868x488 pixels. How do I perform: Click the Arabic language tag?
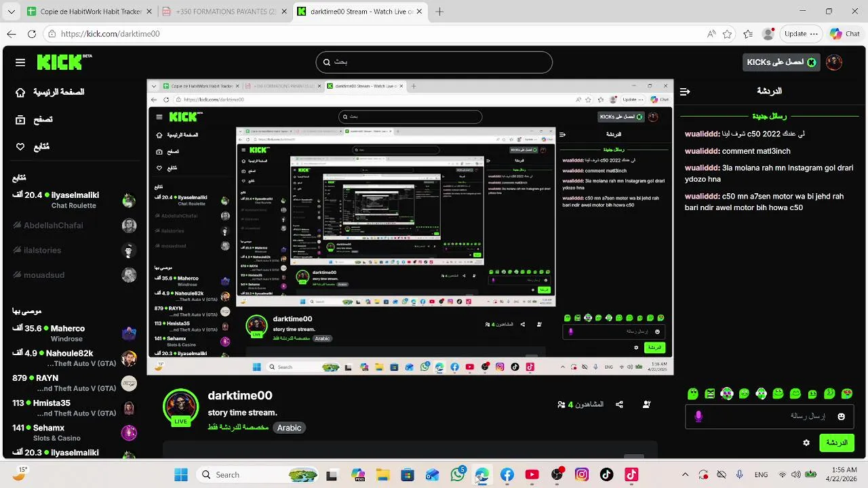click(x=289, y=428)
